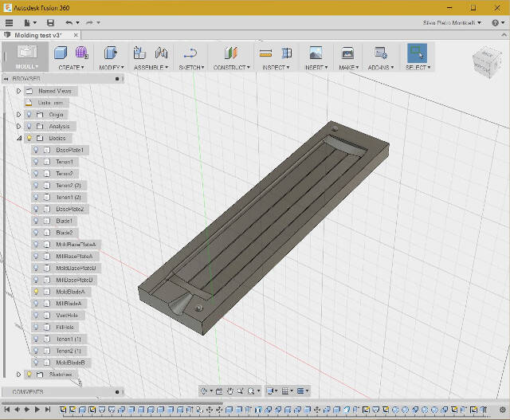Open the MODEL workspace dropdown
The height and width of the screenshot is (420, 510).
26,66
